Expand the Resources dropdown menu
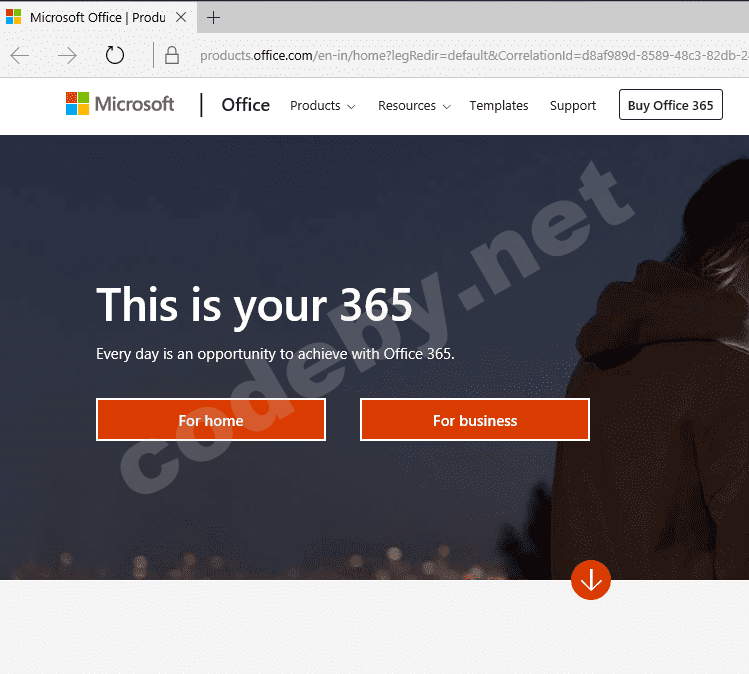The height and width of the screenshot is (674, 749). pyautogui.click(x=414, y=106)
